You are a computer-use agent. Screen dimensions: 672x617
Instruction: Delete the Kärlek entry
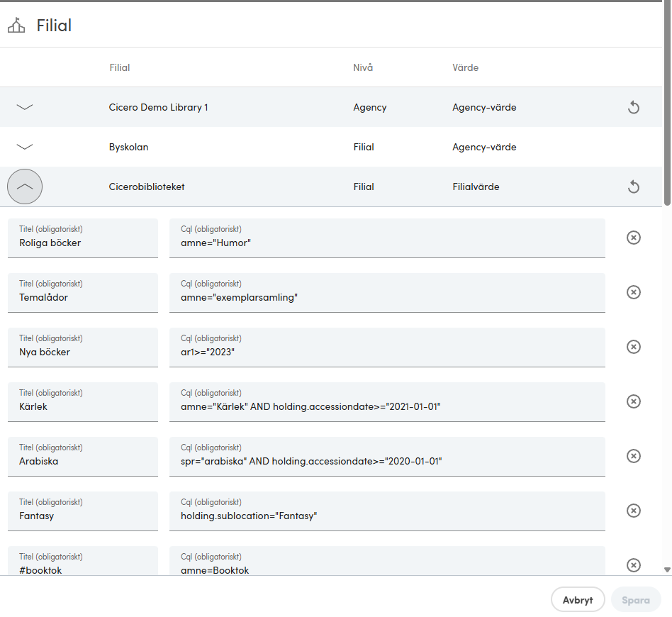(x=634, y=401)
